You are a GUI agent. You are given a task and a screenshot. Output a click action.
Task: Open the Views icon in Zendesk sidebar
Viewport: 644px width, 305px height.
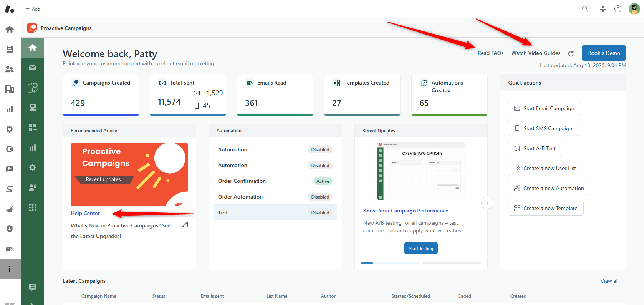point(10,49)
